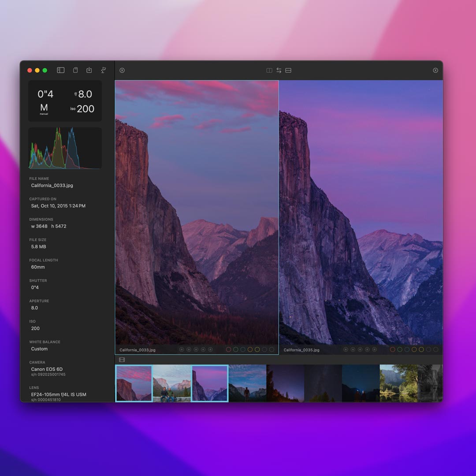This screenshot has height=476, width=476.
Task: Set fifth star rating on California_0035.jpg
Action: click(374, 350)
